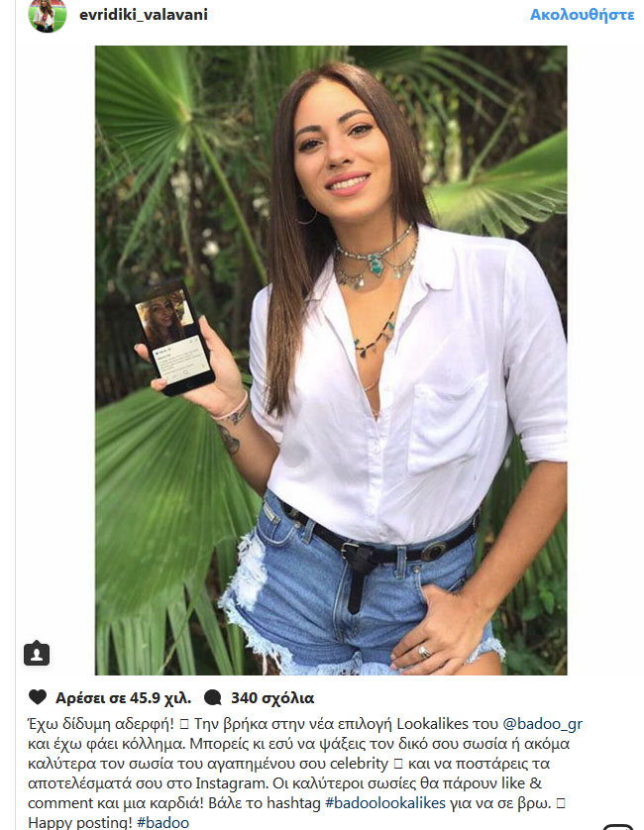Click the word Lookalikes in the caption
Image resolution: width=644 pixels, height=830 pixels.
(x=433, y=724)
